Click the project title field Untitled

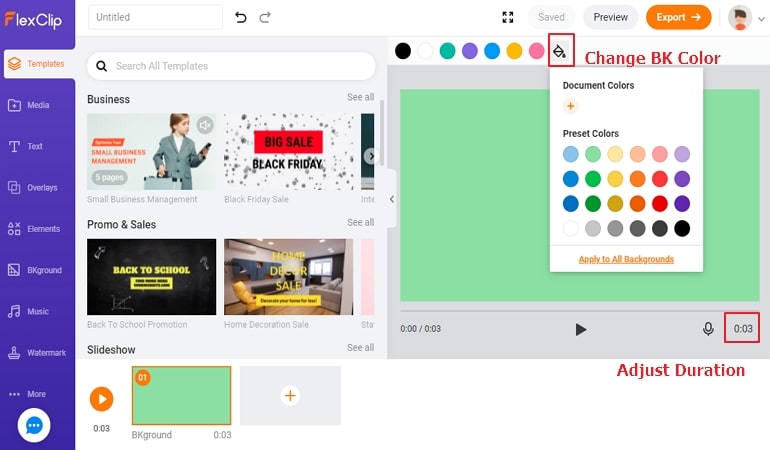tap(155, 17)
